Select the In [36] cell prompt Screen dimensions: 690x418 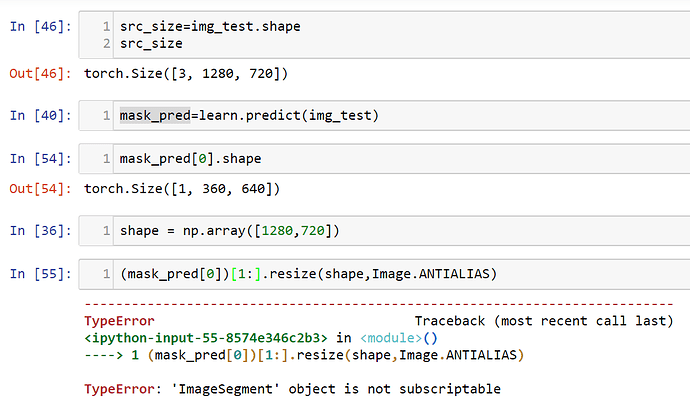[x=39, y=231]
